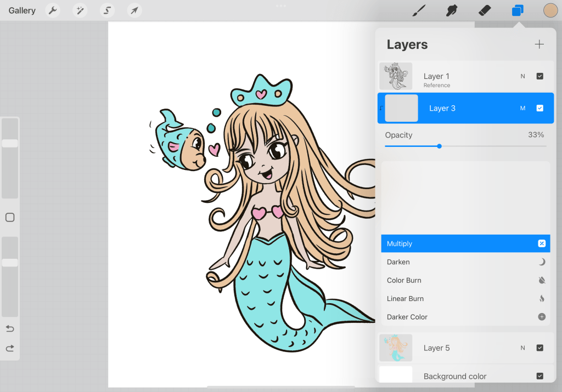
Task: Return to the Gallery
Action: click(22, 10)
